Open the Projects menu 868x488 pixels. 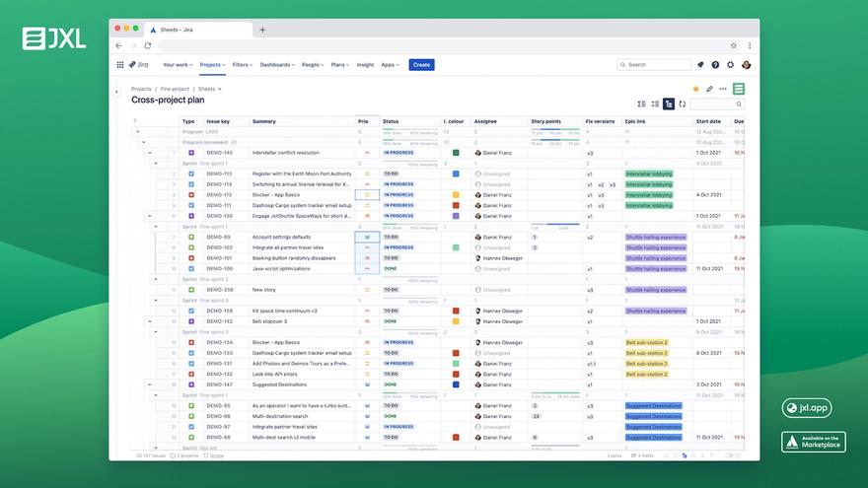tap(213, 65)
